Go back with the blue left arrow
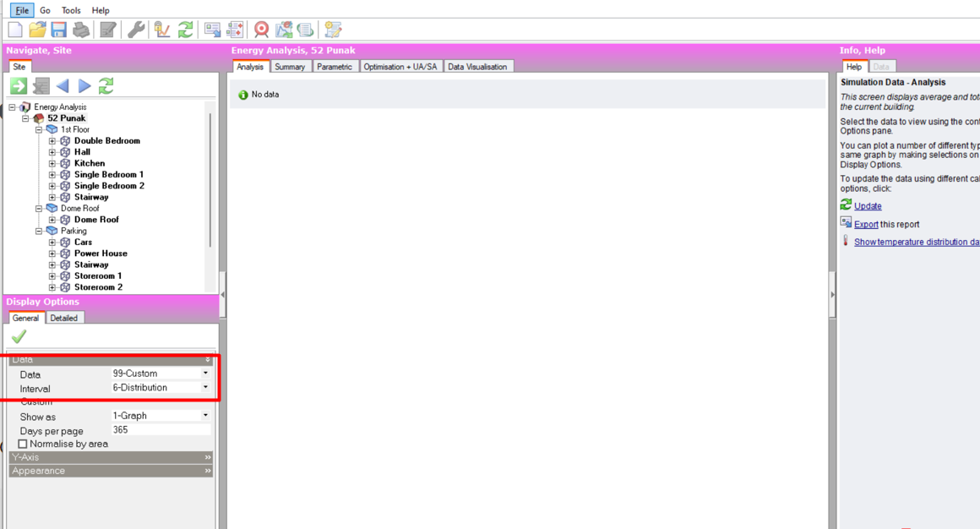The image size is (980, 529). (x=63, y=85)
